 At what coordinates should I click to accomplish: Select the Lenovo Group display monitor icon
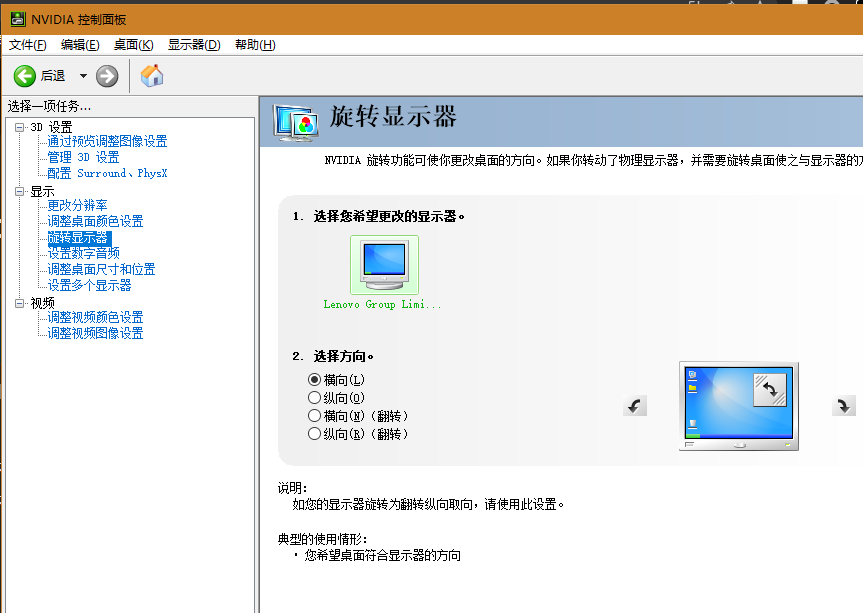[x=384, y=264]
